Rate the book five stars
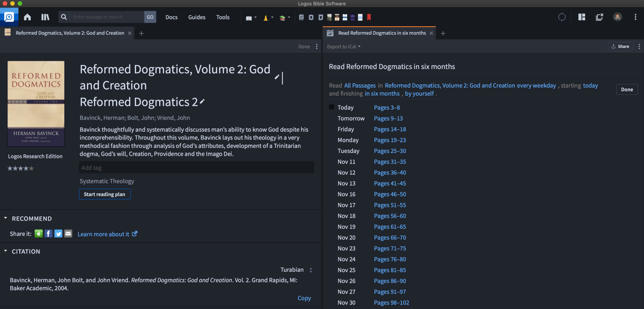Image resolution: width=644 pixels, height=309 pixels. (x=32, y=169)
